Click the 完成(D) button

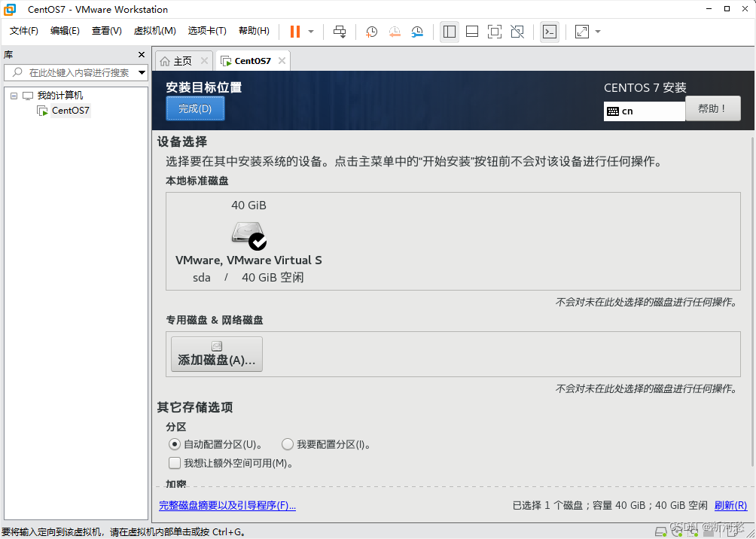194,108
